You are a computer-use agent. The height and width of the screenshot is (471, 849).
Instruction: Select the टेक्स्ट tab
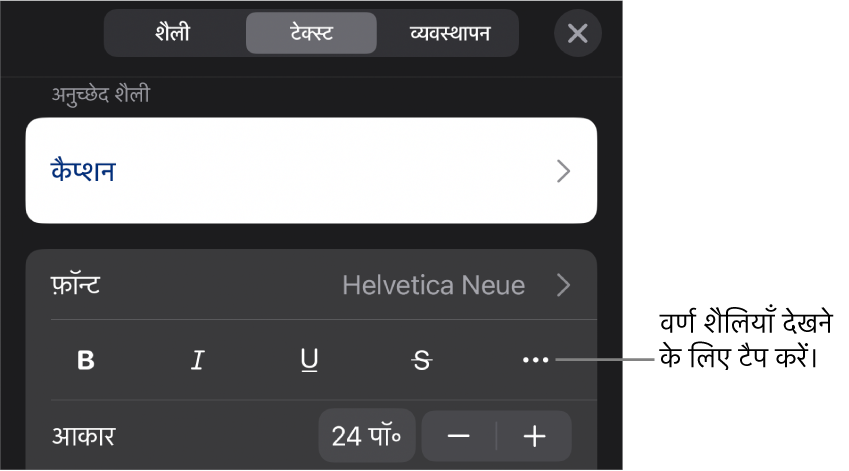coord(311,33)
